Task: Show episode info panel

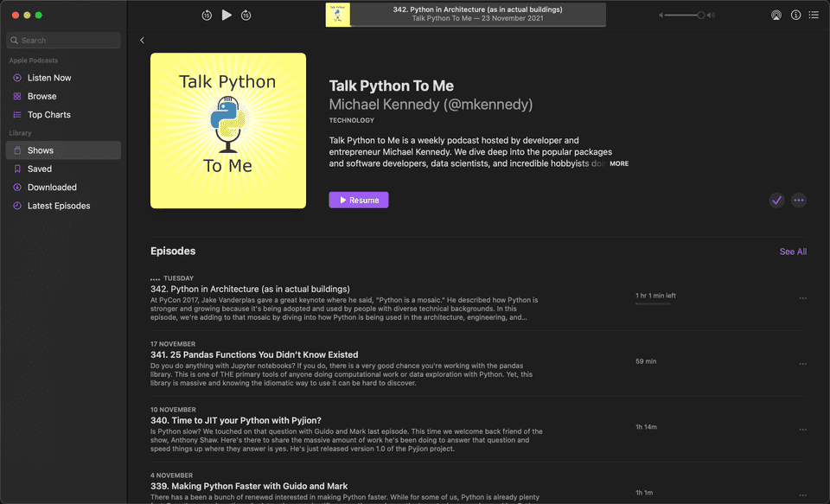Action: point(795,15)
